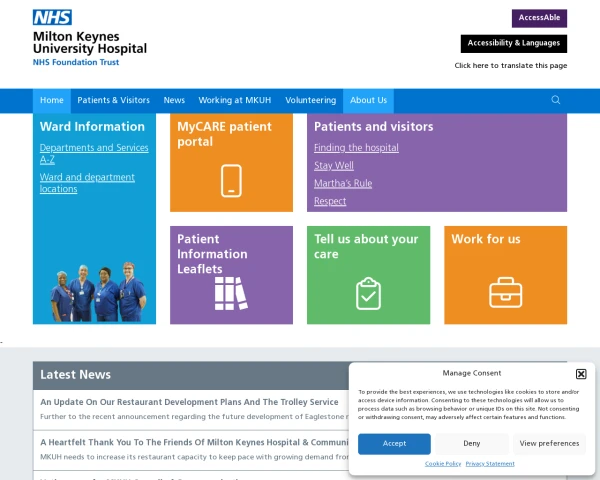The height and width of the screenshot is (480, 600).
Task: Open Patients & Visitors menu
Action: [113, 100]
